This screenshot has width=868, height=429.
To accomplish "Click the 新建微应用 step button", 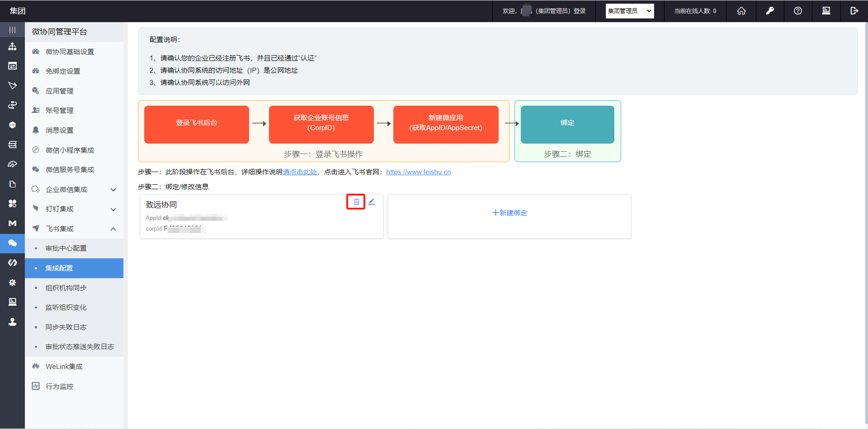I will [446, 125].
